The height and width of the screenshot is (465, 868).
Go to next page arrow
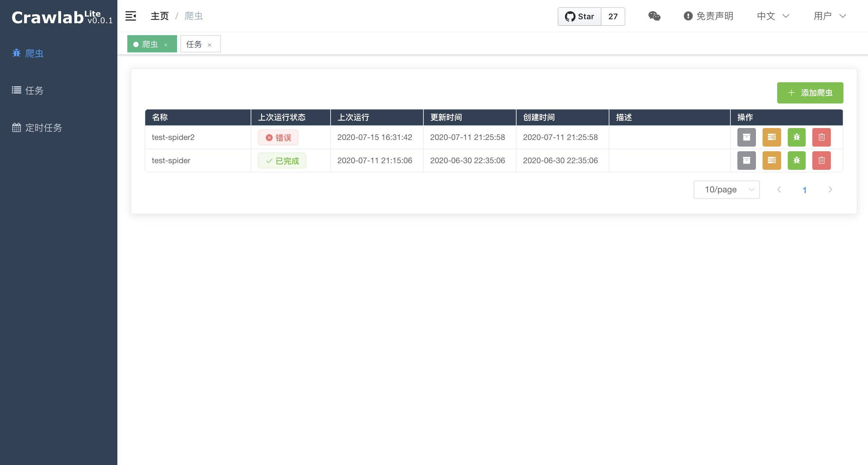tap(830, 190)
